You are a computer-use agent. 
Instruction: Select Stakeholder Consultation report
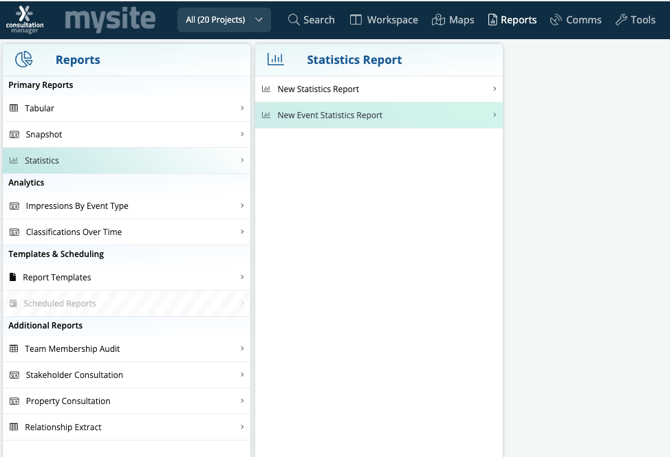pyautogui.click(x=126, y=375)
